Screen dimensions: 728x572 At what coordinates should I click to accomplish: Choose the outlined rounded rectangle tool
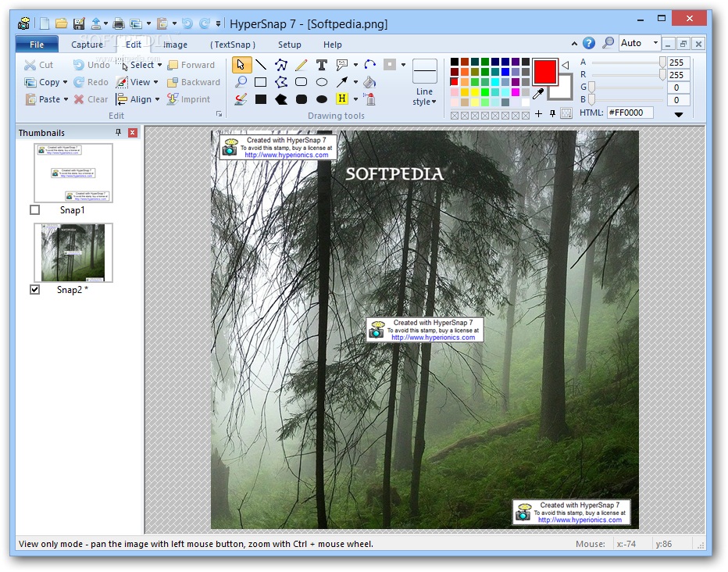(302, 82)
